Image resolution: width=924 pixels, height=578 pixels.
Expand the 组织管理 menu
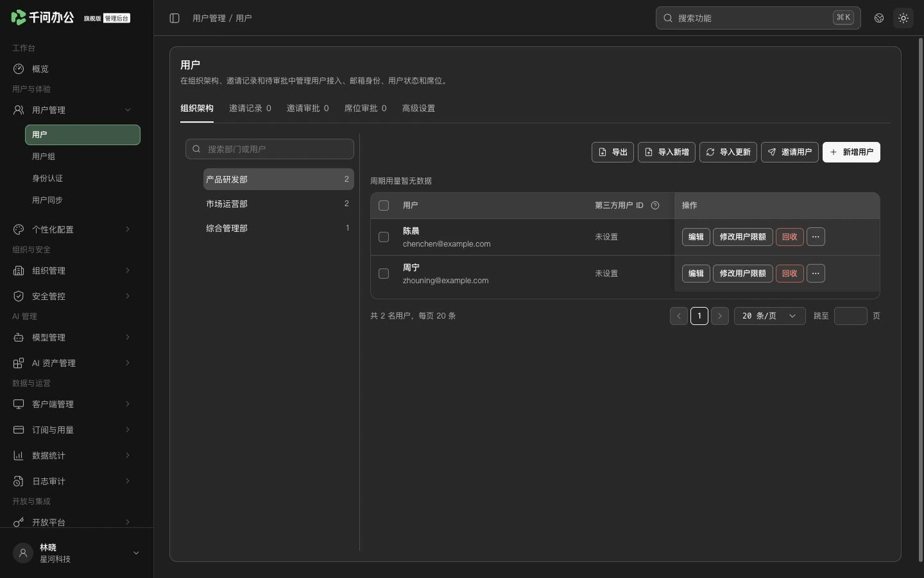click(77, 270)
